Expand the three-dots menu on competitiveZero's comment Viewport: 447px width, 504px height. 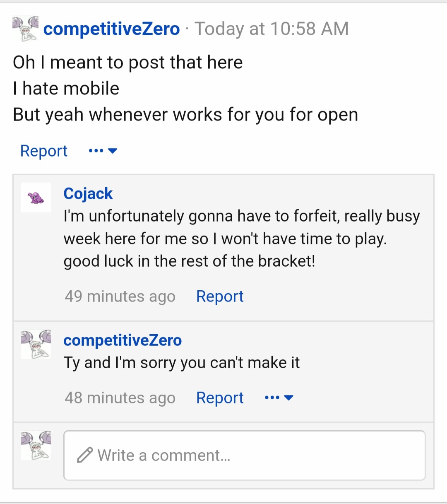(x=272, y=398)
